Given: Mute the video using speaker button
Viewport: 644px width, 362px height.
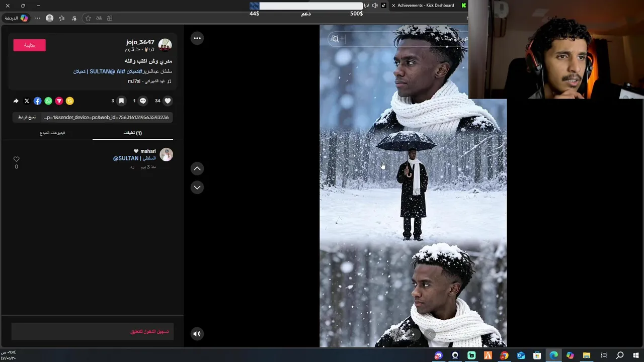Looking at the screenshot, I should [x=197, y=333].
